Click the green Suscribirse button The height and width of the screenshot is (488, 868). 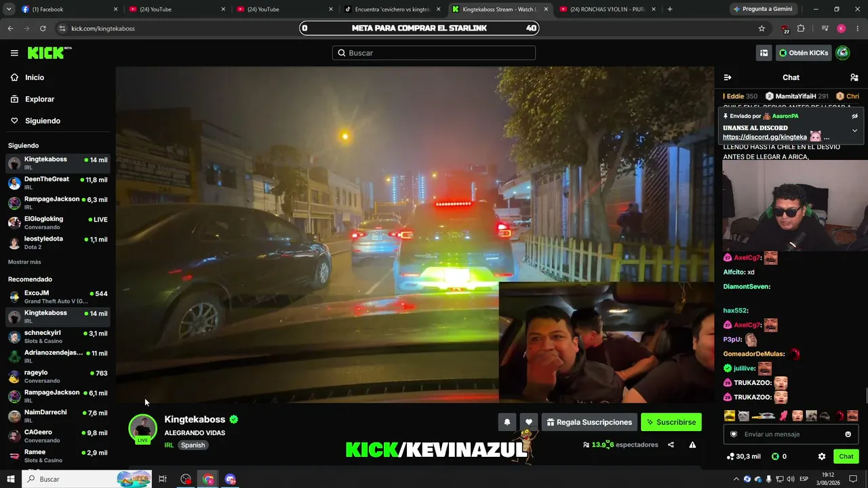[x=671, y=422]
